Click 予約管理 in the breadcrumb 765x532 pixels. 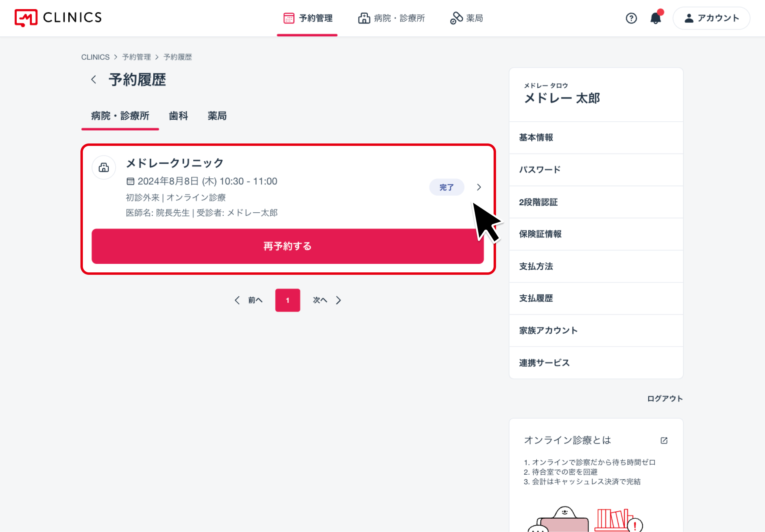(136, 57)
